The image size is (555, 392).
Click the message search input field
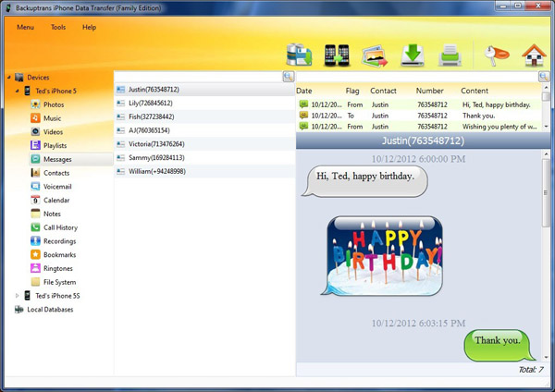[417, 77]
